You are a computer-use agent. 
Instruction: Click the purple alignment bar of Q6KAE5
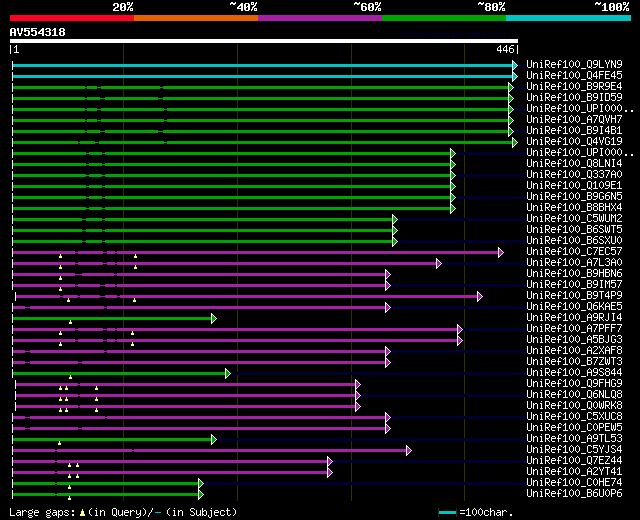pos(199,308)
